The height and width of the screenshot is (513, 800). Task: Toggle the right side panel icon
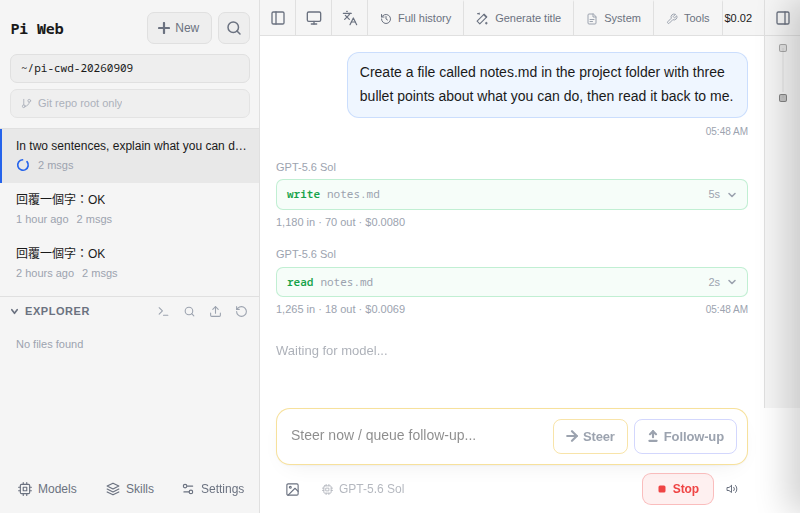point(783,18)
